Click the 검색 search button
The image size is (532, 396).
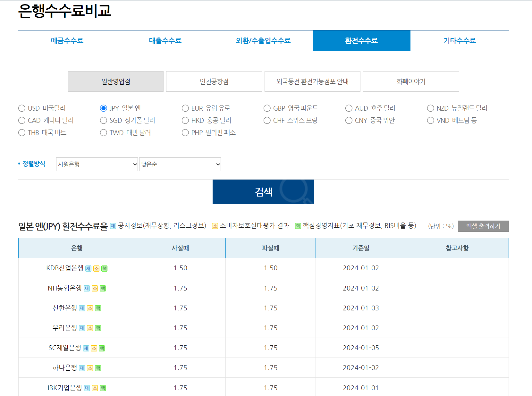pyautogui.click(x=263, y=192)
